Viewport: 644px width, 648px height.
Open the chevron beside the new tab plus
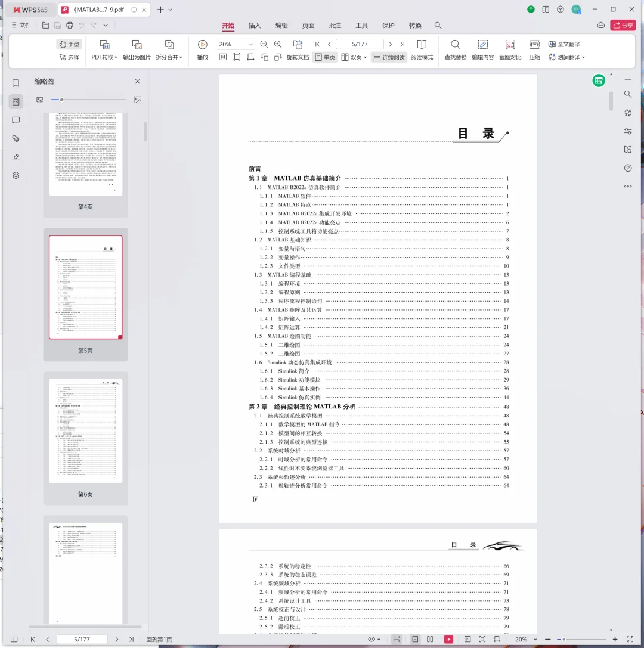[170, 10]
